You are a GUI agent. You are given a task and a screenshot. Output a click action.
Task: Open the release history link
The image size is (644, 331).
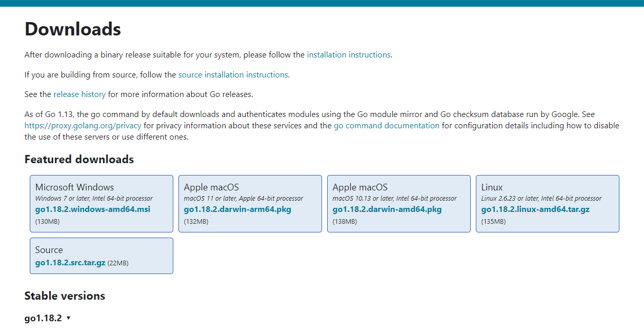(79, 94)
